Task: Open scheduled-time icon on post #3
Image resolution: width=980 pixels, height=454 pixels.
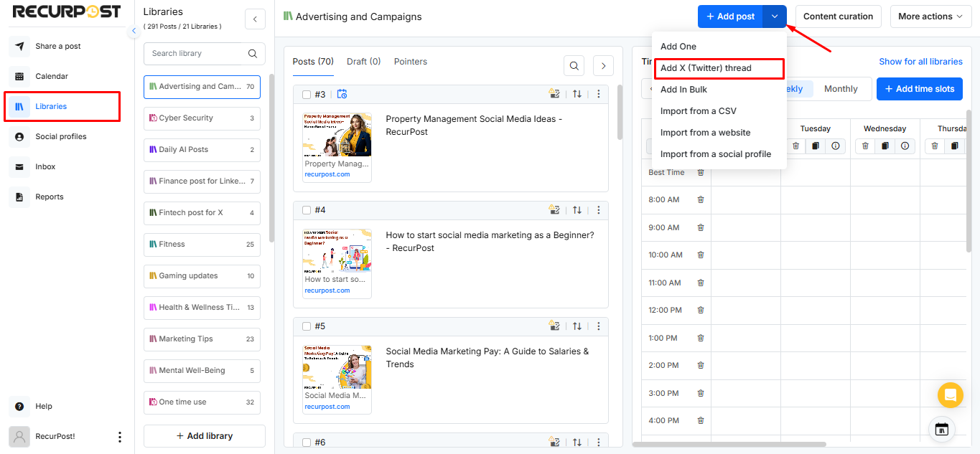Action: (x=342, y=94)
